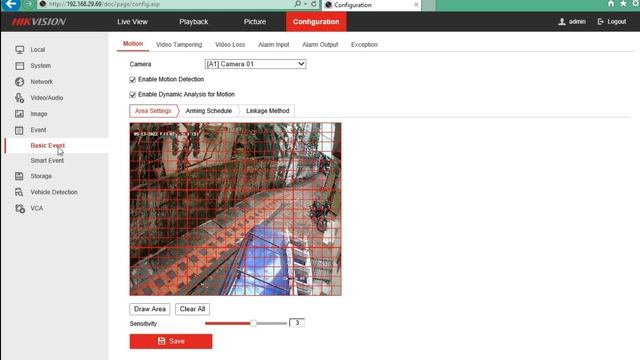This screenshot has height=360, width=640.
Task: Select the Configuration tab
Action: click(316, 22)
